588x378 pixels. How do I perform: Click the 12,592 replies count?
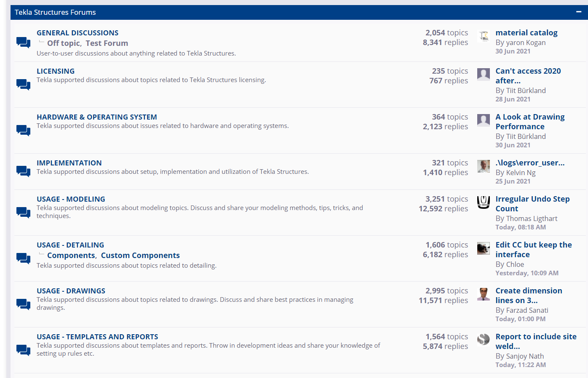pyautogui.click(x=443, y=209)
